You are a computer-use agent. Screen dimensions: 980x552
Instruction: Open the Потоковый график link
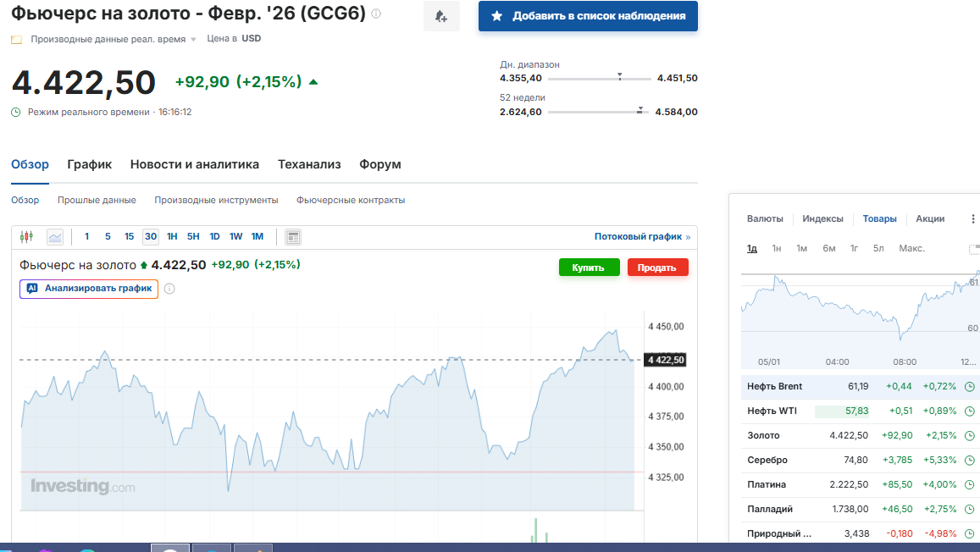[643, 237]
